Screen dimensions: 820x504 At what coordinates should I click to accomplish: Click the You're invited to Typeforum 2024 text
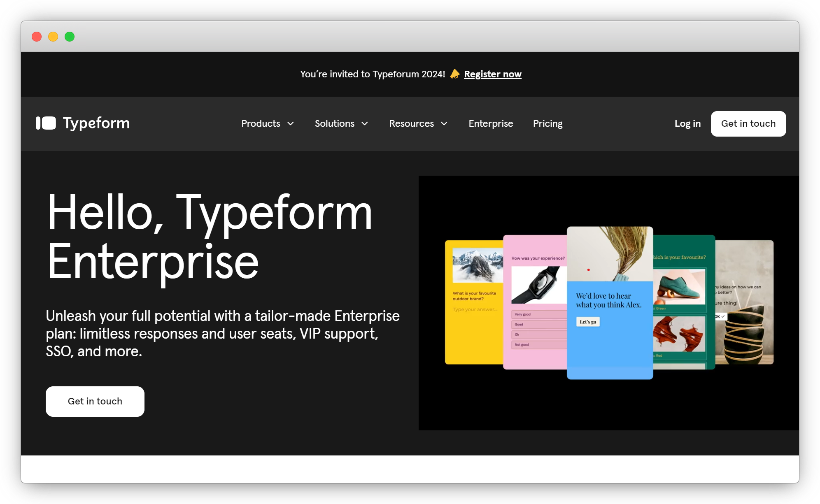point(373,74)
